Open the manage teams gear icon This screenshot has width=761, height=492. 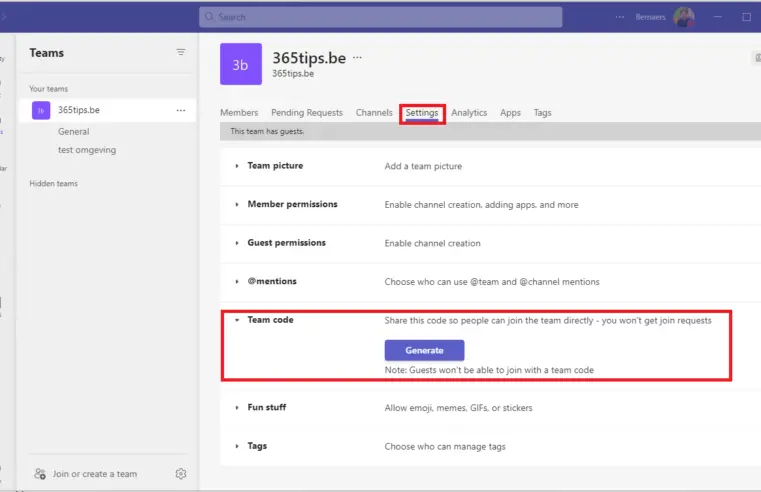point(181,474)
